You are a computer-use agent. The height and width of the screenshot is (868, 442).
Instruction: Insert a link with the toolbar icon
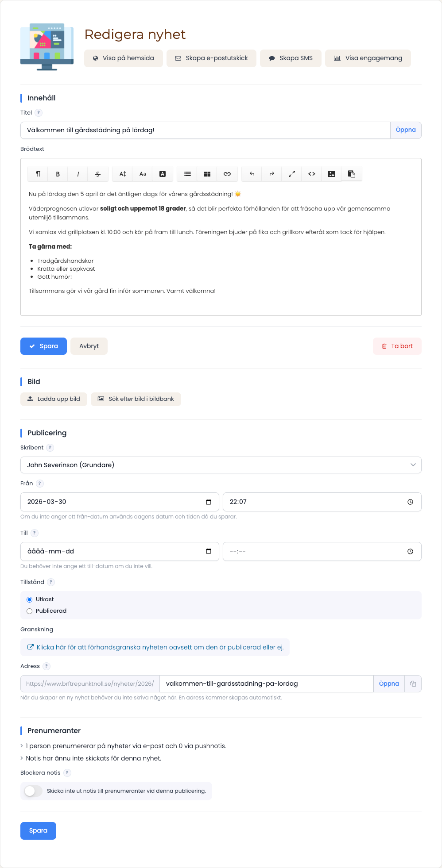pyautogui.click(x=227, y=174)
